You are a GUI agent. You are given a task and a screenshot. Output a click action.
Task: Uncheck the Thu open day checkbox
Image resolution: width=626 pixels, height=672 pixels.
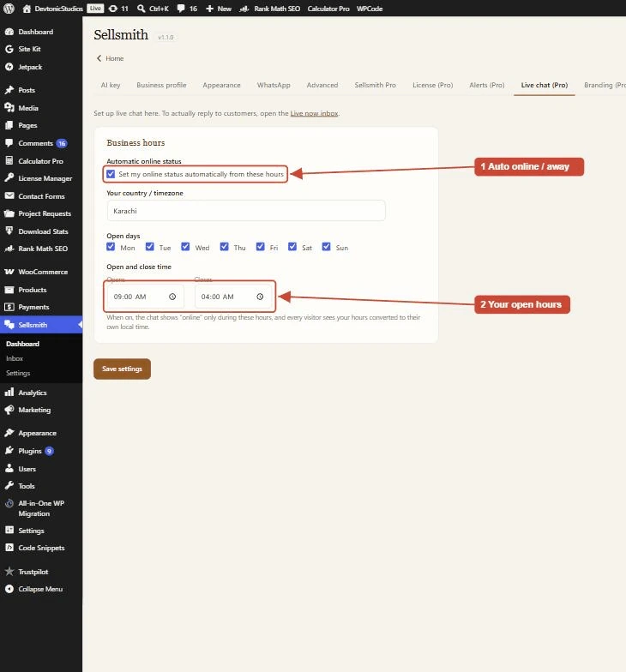225,247
